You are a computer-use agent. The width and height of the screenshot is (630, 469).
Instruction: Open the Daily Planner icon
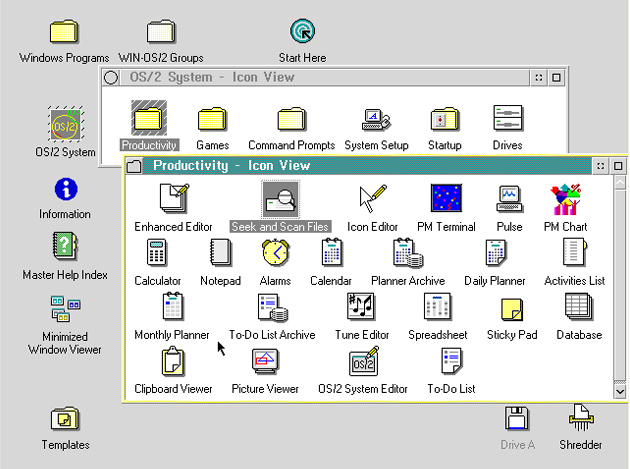point(495,252)
